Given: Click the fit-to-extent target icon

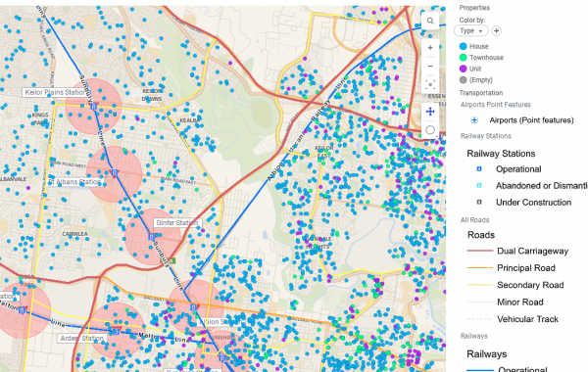Looking at the screenshot, I should 430,84.
